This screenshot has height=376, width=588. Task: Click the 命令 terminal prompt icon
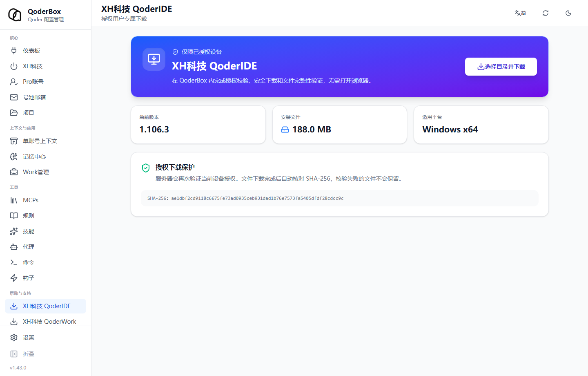14,262
